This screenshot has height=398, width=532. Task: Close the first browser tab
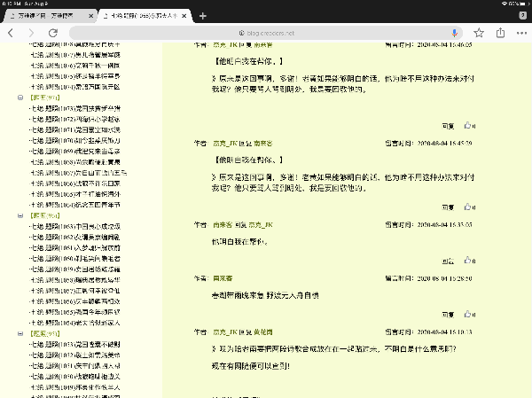point(91,16)
